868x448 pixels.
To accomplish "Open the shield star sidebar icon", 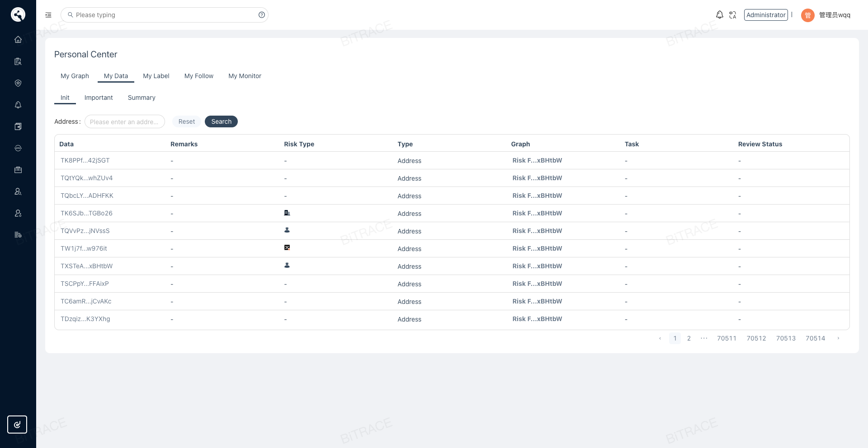I will coord(18,83).
